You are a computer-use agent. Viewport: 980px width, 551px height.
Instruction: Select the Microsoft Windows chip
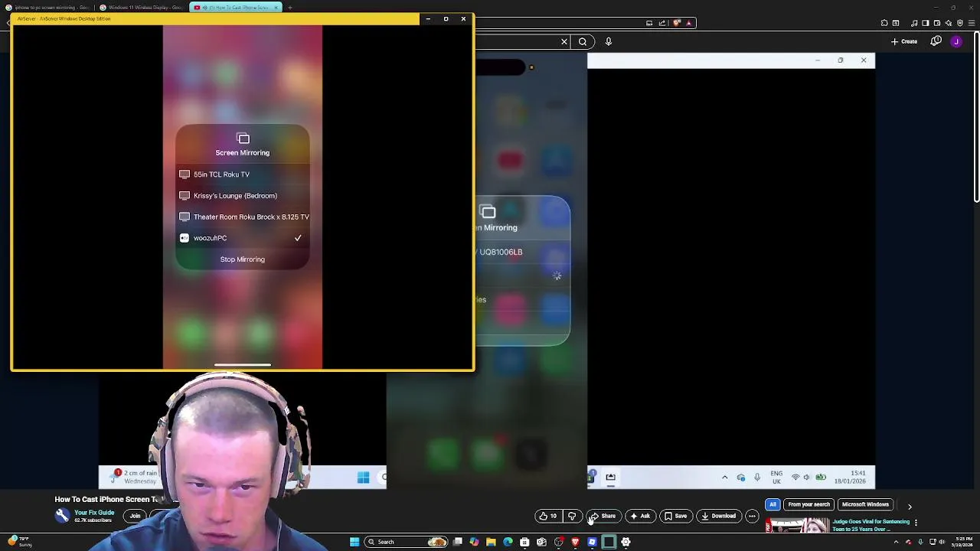coord(865,504)
